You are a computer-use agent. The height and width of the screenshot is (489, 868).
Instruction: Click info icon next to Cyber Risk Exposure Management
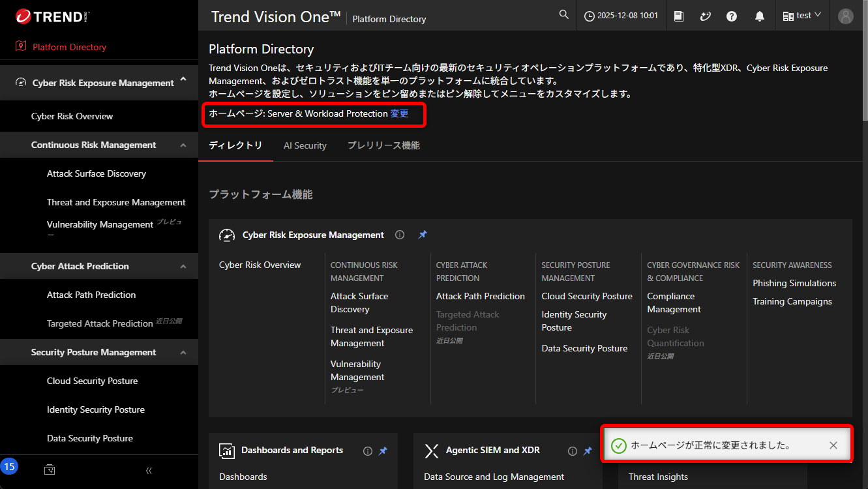coord(400,235)
